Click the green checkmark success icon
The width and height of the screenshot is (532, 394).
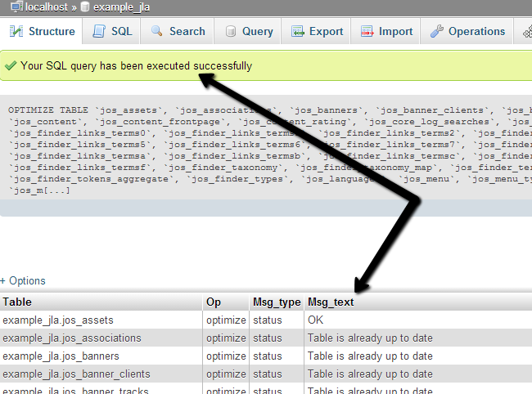10,65
